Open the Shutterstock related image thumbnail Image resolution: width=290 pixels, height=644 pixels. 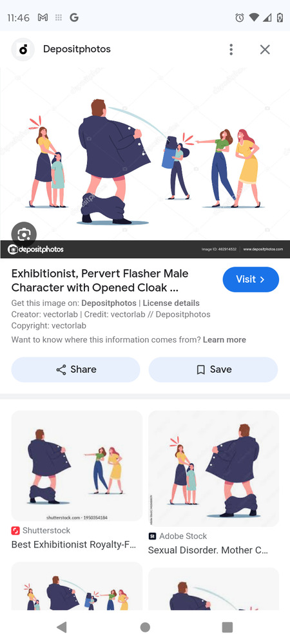tap(77, 466)
